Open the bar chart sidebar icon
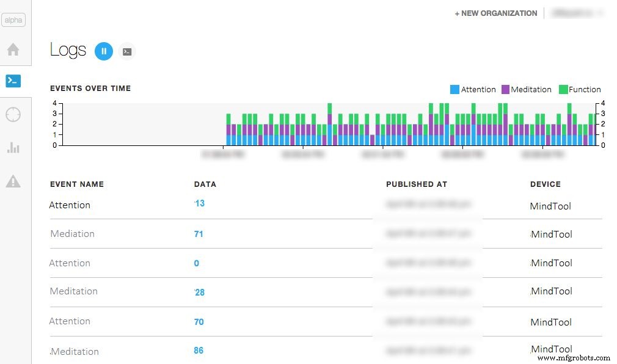The height and width of the screenshot is (364, 617). [x=13, y=147]
